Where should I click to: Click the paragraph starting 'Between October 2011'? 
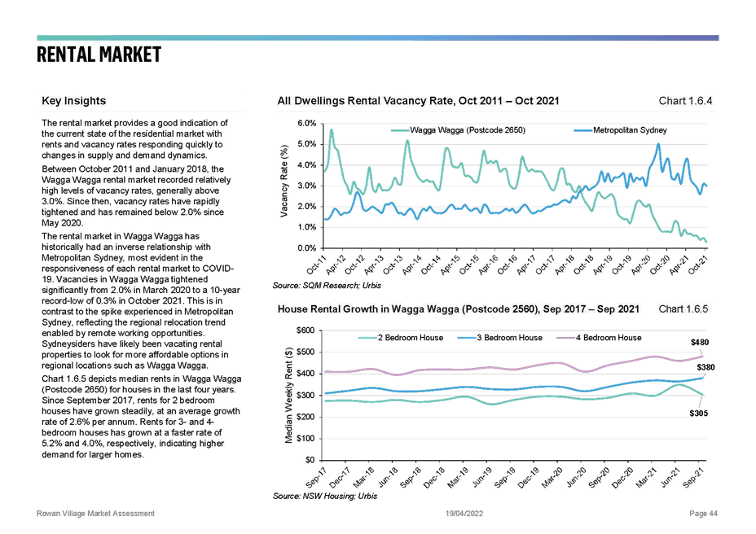[x=136, y=196]
